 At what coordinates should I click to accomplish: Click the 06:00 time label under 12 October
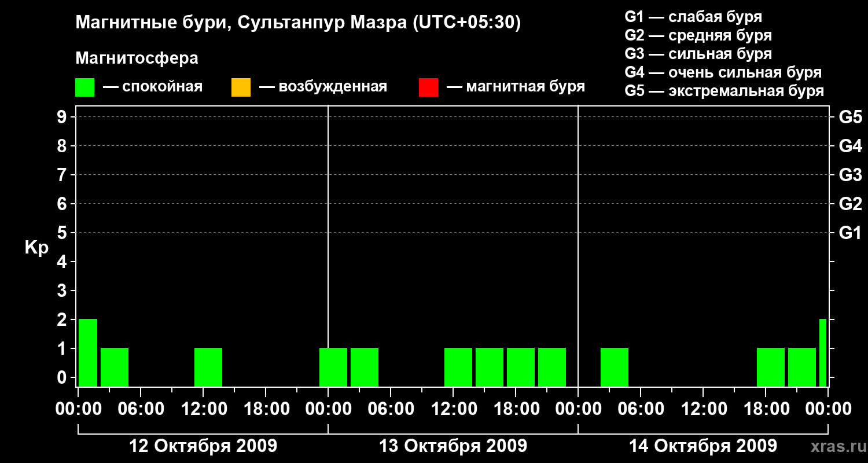point(140,409)
